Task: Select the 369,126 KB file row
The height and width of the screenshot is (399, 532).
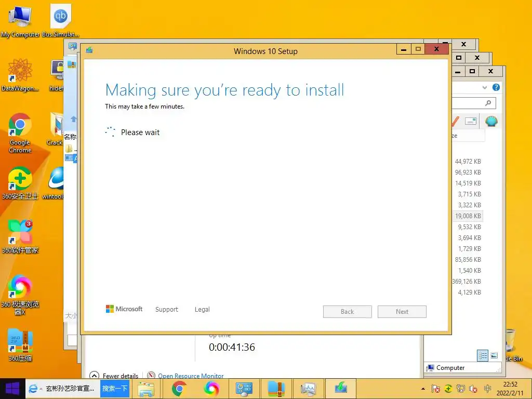Action: tap(468, 281)
